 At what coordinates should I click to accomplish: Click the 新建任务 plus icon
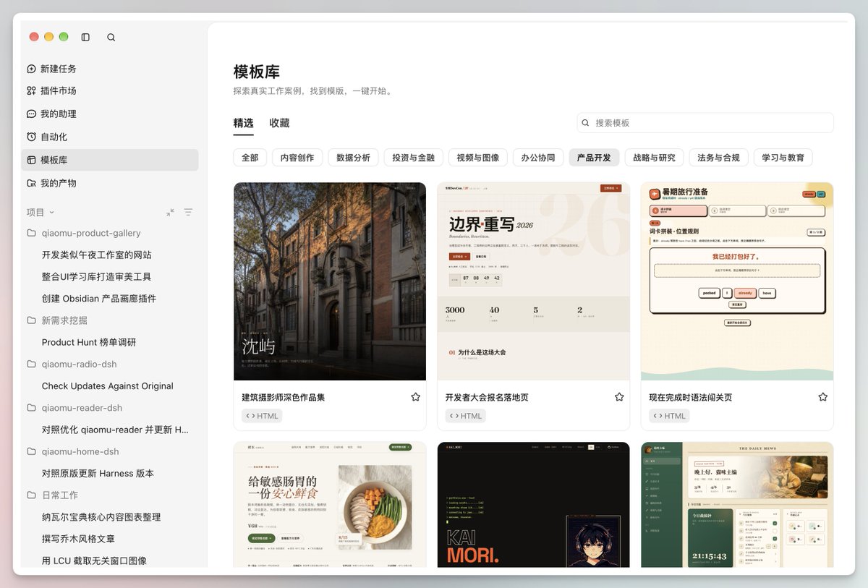click(x=31, y=69)
